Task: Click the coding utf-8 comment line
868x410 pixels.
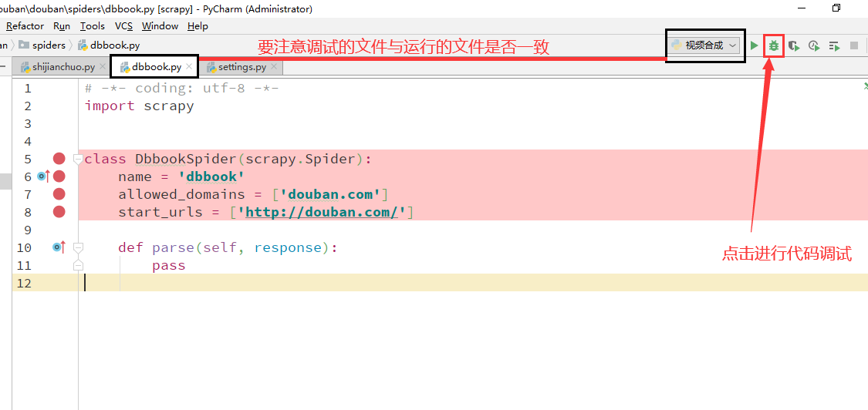Action: 181,88
